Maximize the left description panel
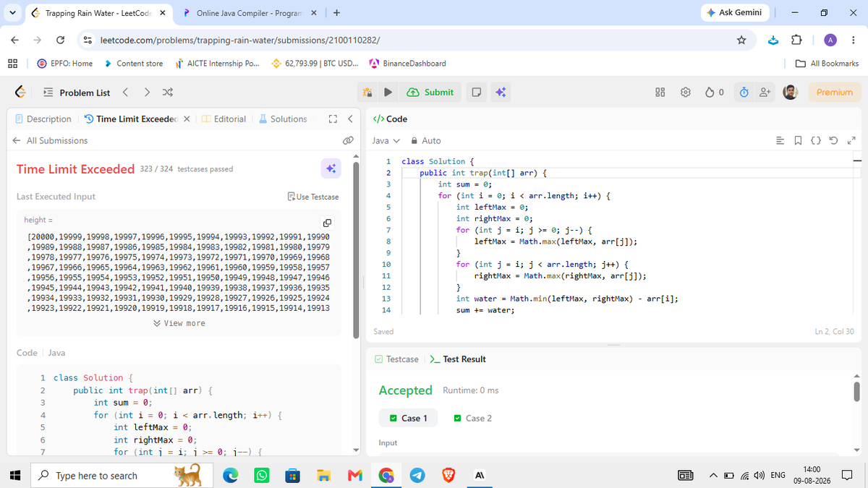 click(333, 119)
